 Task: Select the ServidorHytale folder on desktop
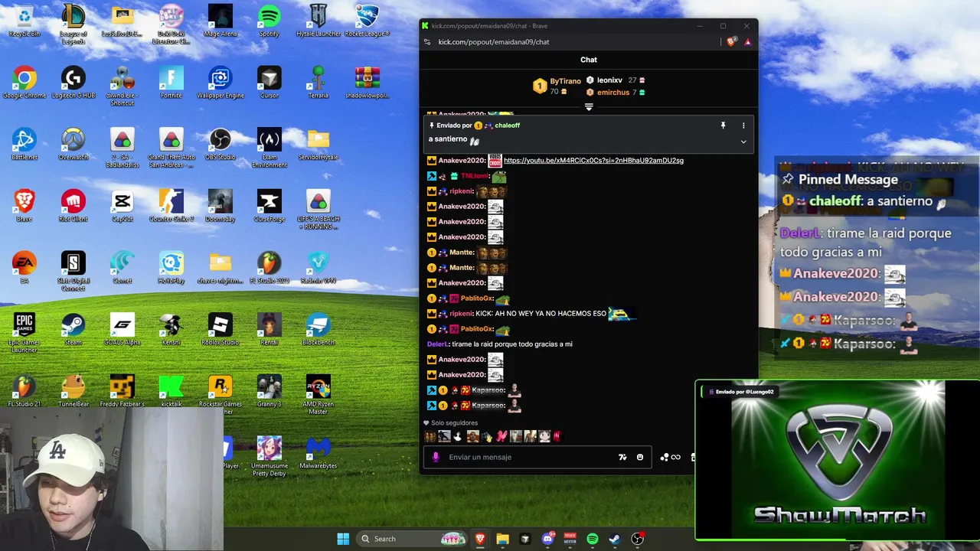318,145
